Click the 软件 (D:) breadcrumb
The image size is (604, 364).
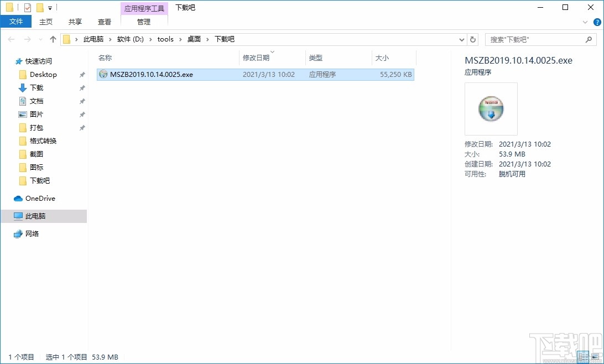pyautogui.click(x=130, y=39)
